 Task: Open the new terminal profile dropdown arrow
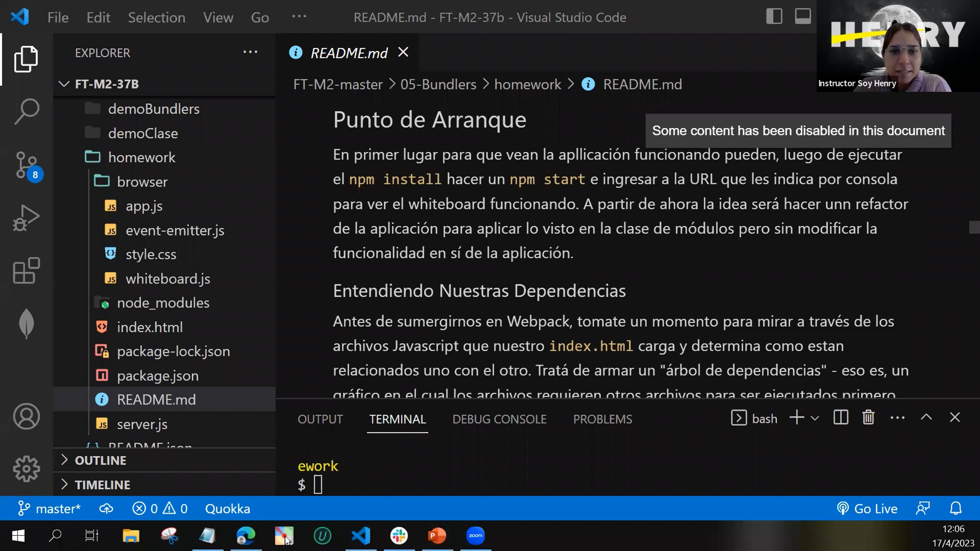815,418
